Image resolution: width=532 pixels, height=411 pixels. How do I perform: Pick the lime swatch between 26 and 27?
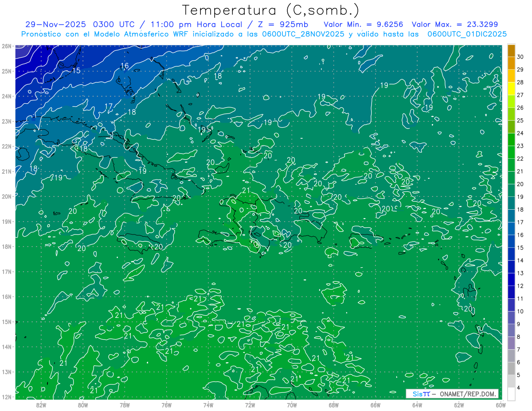pyautogui.click(x=511, y=101)
